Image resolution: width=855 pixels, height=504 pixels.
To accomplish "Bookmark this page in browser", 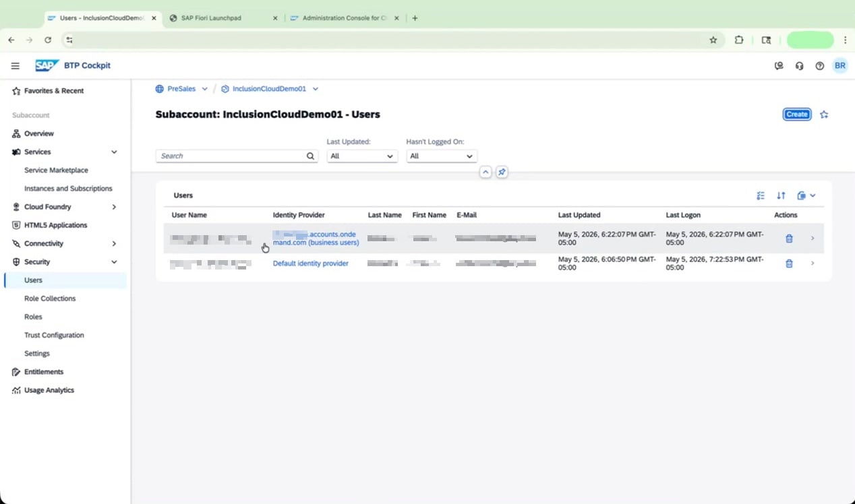I will click(713, 40).
